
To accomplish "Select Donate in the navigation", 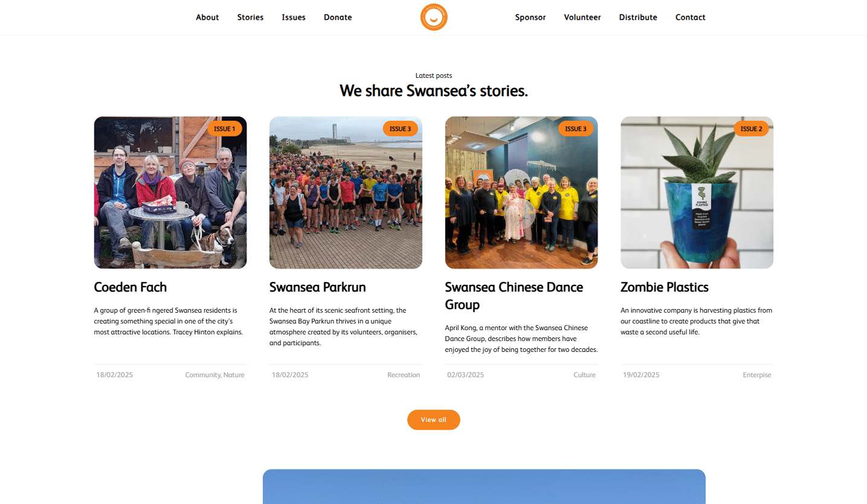I will coord(338,18).
